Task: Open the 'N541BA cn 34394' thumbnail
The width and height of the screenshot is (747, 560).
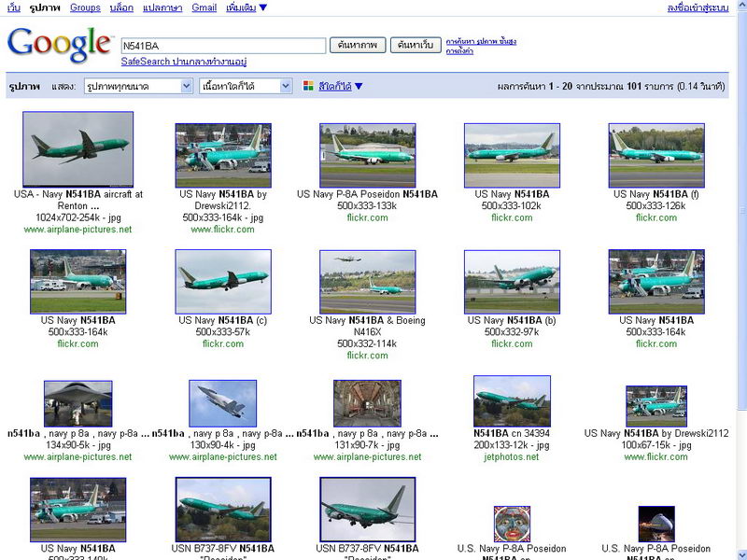Action: tap(512, 401)
